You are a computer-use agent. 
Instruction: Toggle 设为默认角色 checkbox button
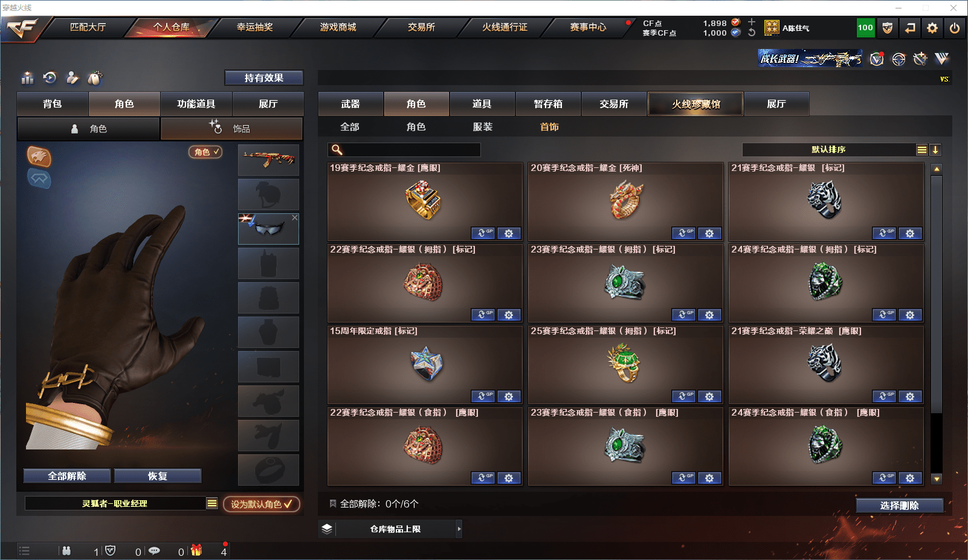(262, 504)
